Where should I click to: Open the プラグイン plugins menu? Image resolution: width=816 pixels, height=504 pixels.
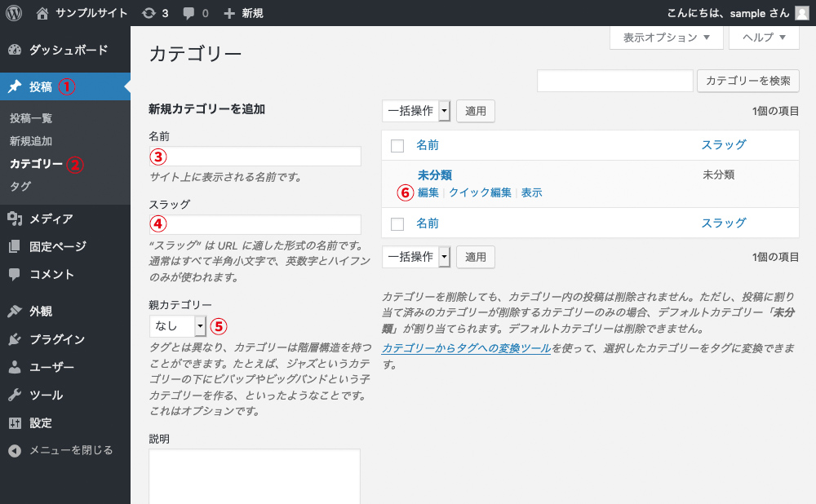(x=56, y=339)
